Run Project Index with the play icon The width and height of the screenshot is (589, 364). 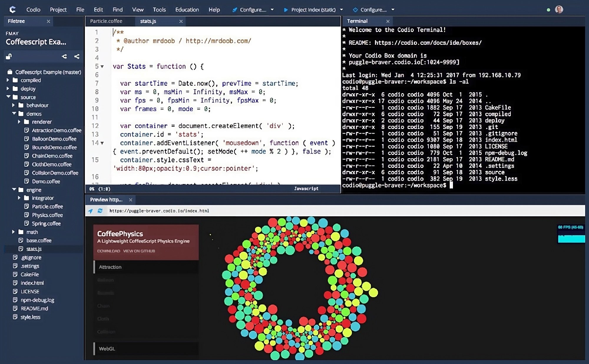[286, 10]
